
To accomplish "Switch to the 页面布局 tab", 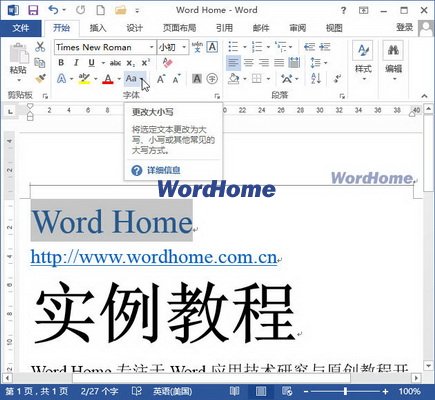I will coord(179,28).
